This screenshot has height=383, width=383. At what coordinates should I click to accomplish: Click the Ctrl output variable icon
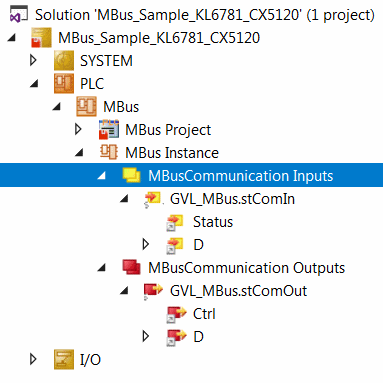tap(176, 314)
